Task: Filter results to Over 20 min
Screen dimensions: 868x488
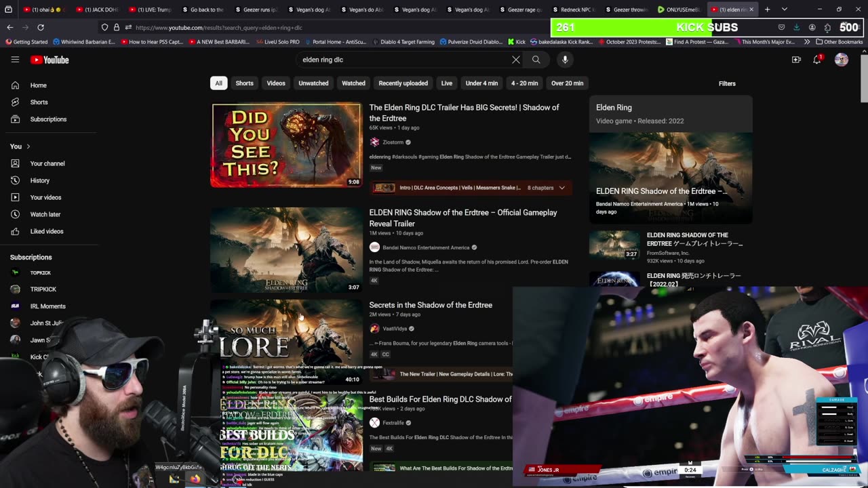Action: [567, 83]
